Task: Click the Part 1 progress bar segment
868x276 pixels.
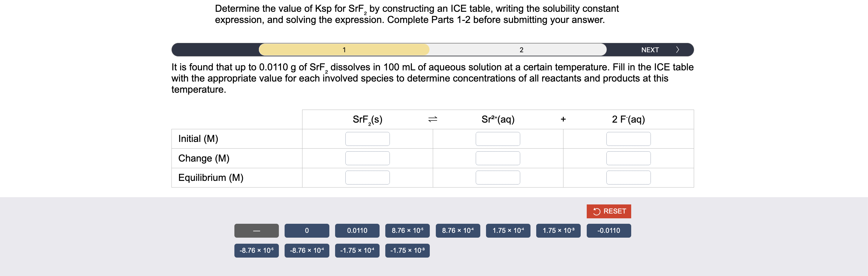Action: coord(344,49)
